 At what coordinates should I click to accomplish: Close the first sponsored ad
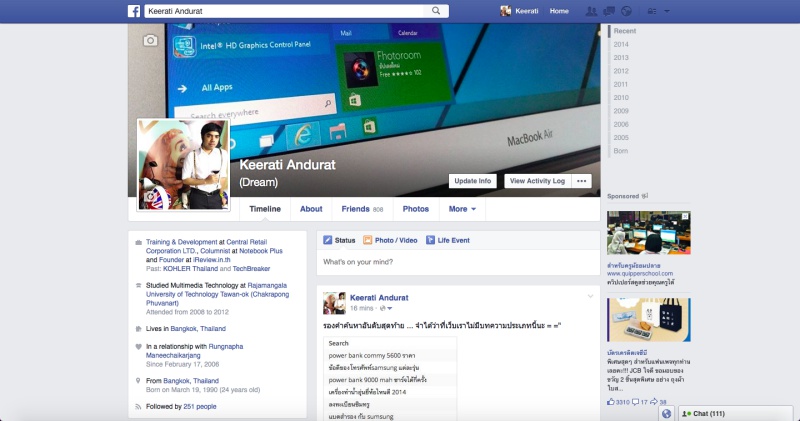[685, 216]
